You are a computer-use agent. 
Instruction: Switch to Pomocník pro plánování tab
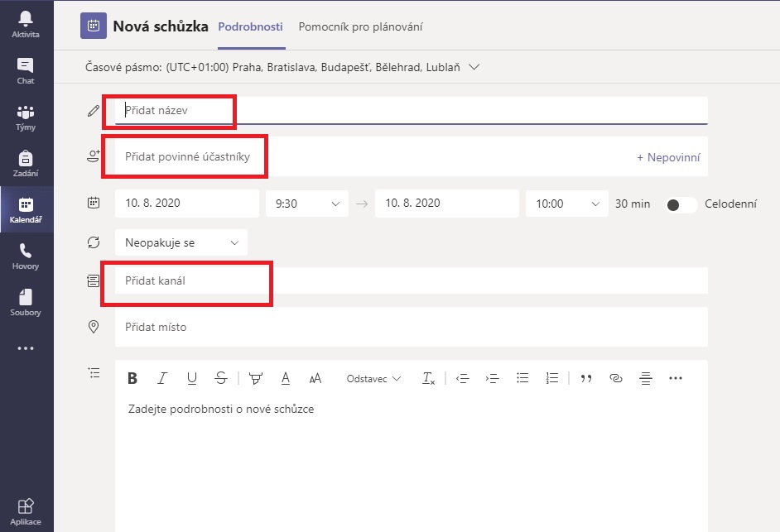360,26
